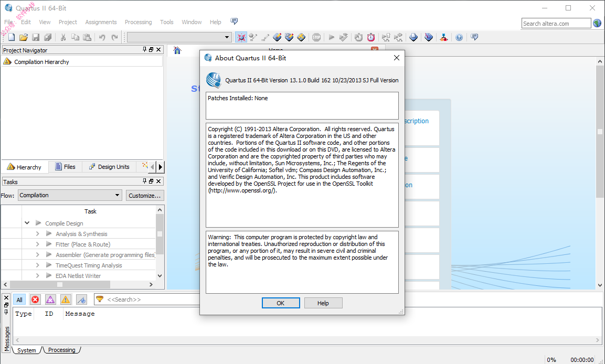Click the speech-bubble icon beside Help menu
The width and height of the screenshot is (605, 364).
coord(234,21)
